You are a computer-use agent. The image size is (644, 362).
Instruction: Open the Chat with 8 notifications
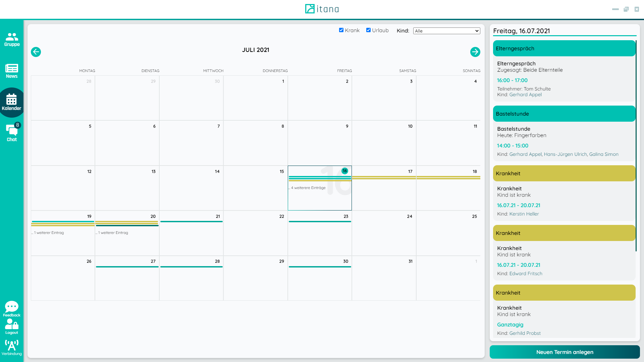tap(12, 133)
